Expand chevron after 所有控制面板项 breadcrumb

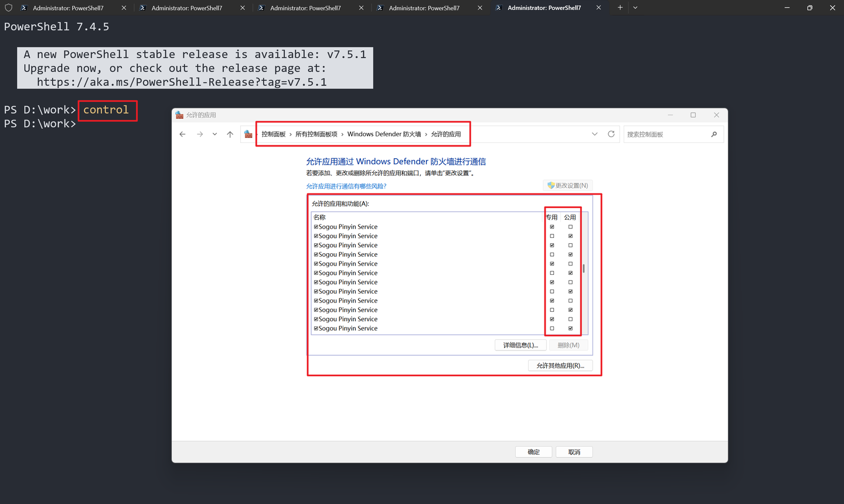pyautogui.click(x=342, y=134)
